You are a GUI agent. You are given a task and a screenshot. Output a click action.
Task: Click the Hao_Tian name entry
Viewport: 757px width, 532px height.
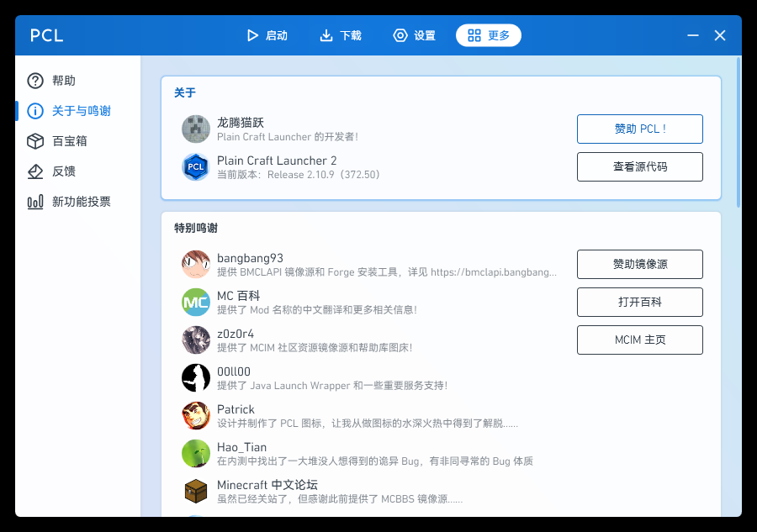241,447
